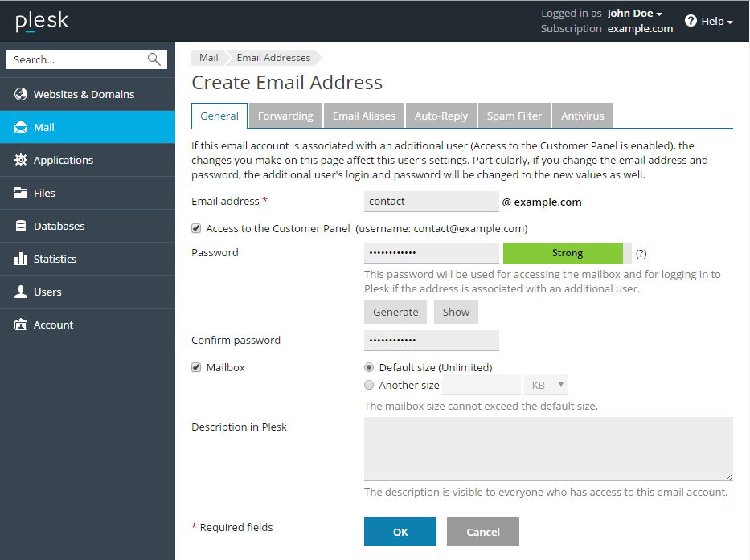Click the Websites & Domains globe icon
Screen dimensions: 750x560
21,94
